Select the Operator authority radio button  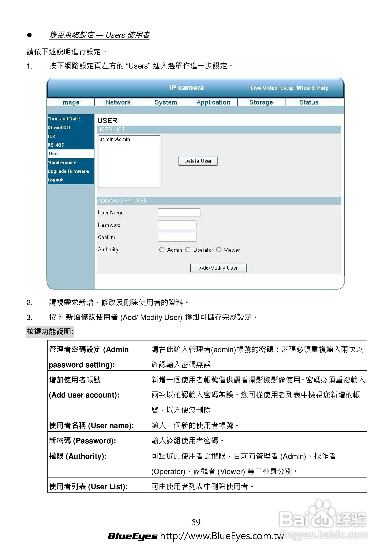coord(188,250)
